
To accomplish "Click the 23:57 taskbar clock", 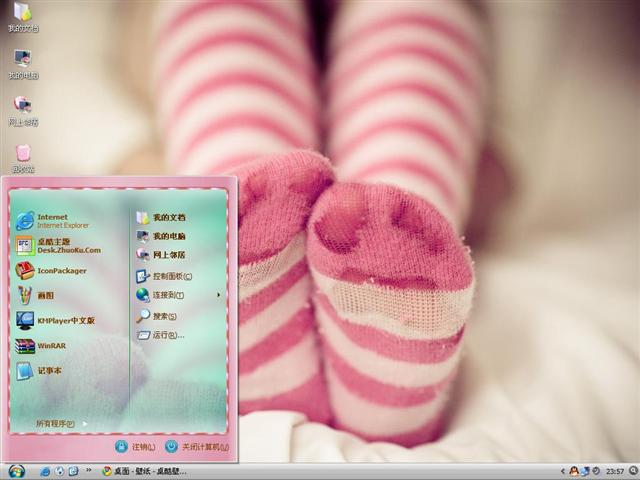I will point(615,471).
